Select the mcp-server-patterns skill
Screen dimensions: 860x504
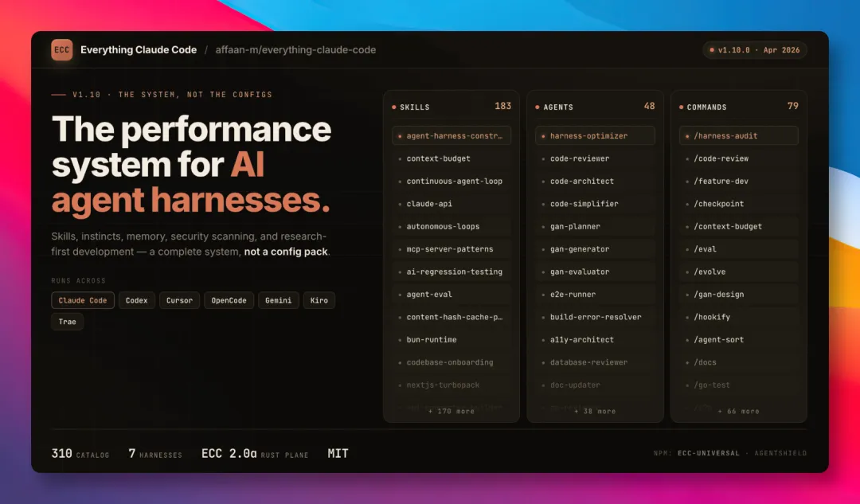click(x=451, y=249)
